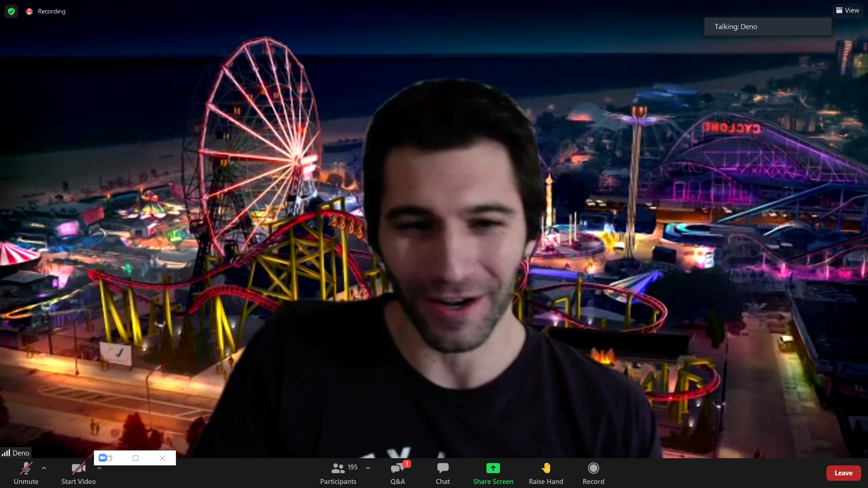This screenshot has height=488, width=868.
Task: Maximize the small floating Zoom window
Action: (x=136, y=458)
